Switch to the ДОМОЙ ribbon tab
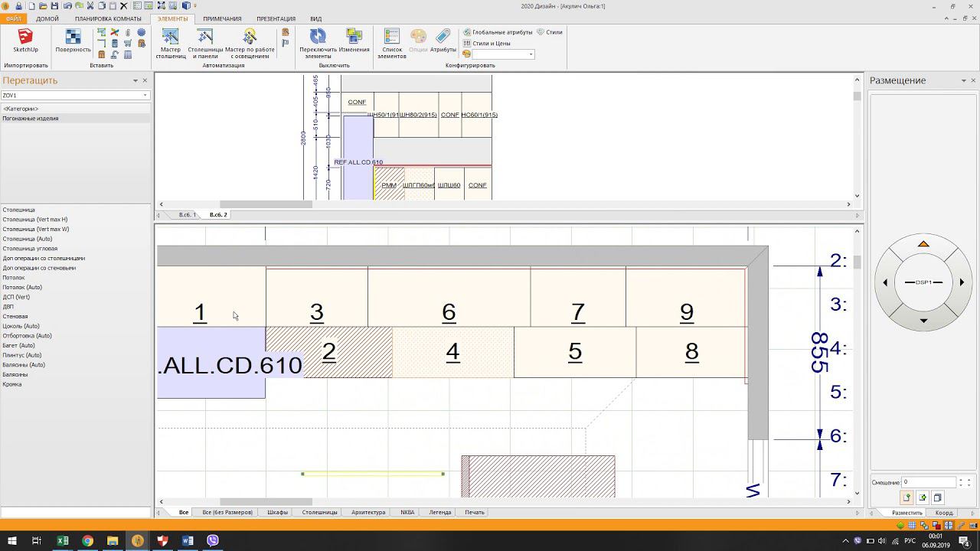The image size is (980, 551). [x=47, y=18]
